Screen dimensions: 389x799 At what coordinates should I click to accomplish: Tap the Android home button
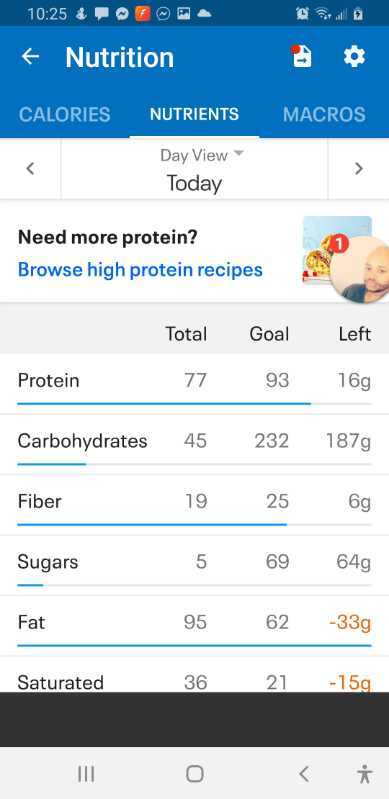click(195, 774)
